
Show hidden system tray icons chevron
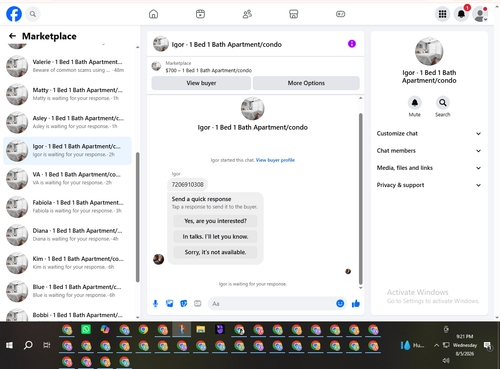(436, 345)
